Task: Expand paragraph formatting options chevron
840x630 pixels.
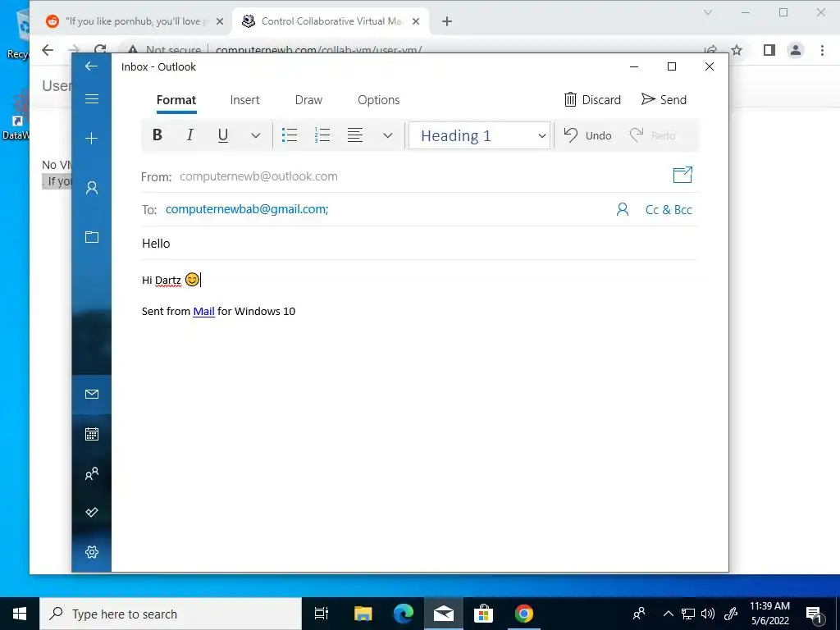Action: click(388, 135)
